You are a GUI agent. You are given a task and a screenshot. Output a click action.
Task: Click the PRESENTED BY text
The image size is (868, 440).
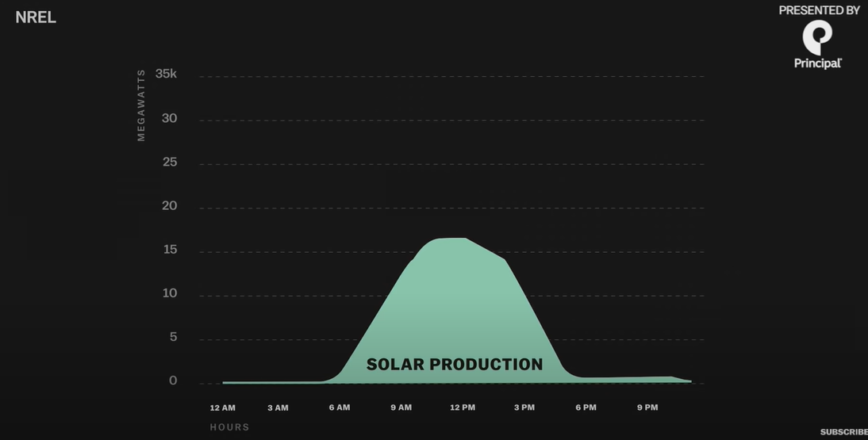pyautogui.click(x=820, y=10)
